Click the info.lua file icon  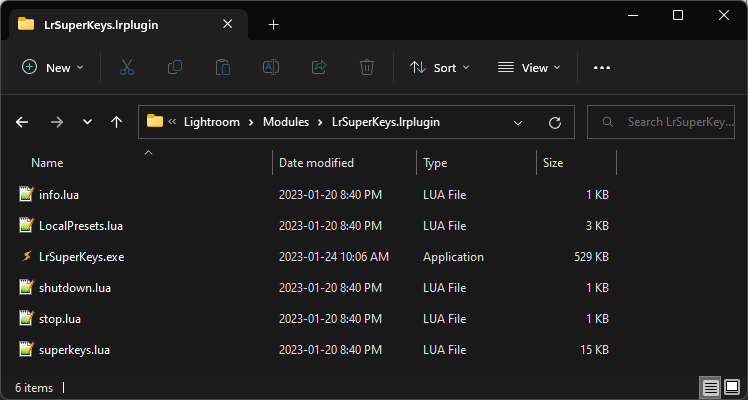[27, 194]
